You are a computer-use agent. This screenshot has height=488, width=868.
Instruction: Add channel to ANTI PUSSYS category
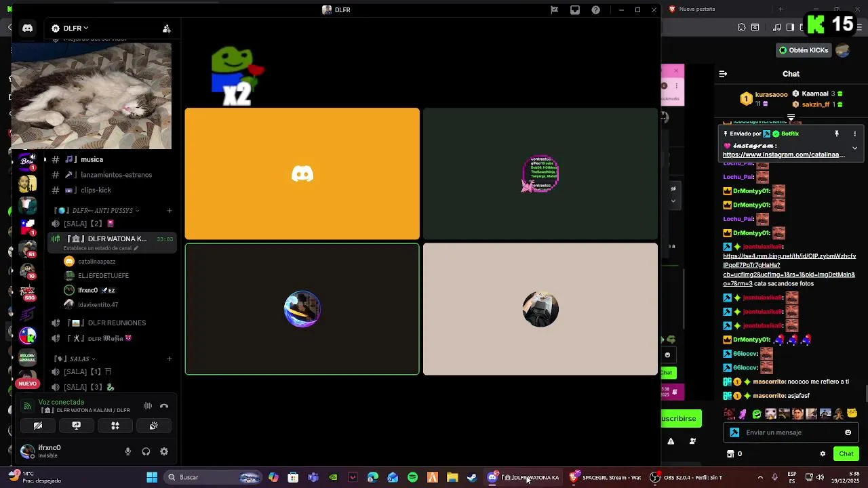169,211
